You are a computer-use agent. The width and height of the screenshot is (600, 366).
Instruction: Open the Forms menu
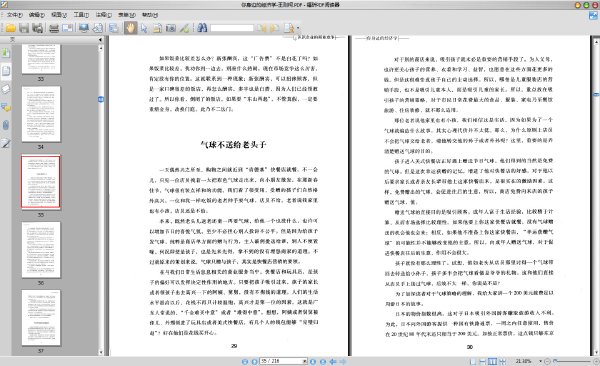[x=126, y=15]
